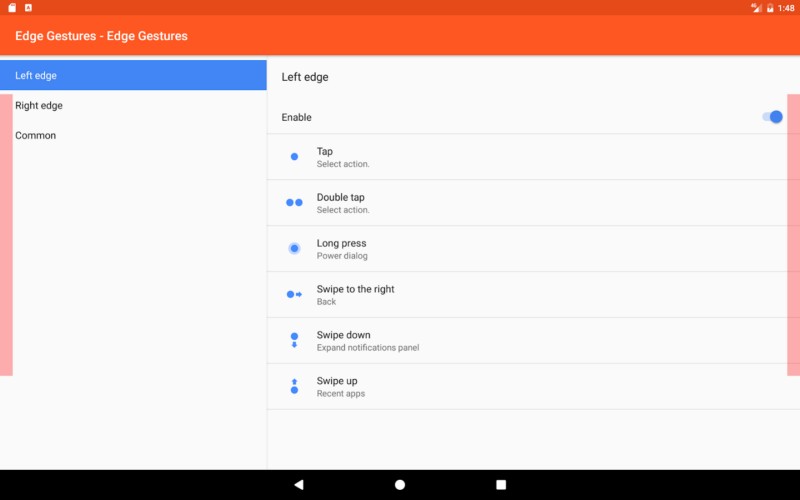Tap the Android Home circle button
The width and height of the screenshot is (800, 500).
[400, 485]
